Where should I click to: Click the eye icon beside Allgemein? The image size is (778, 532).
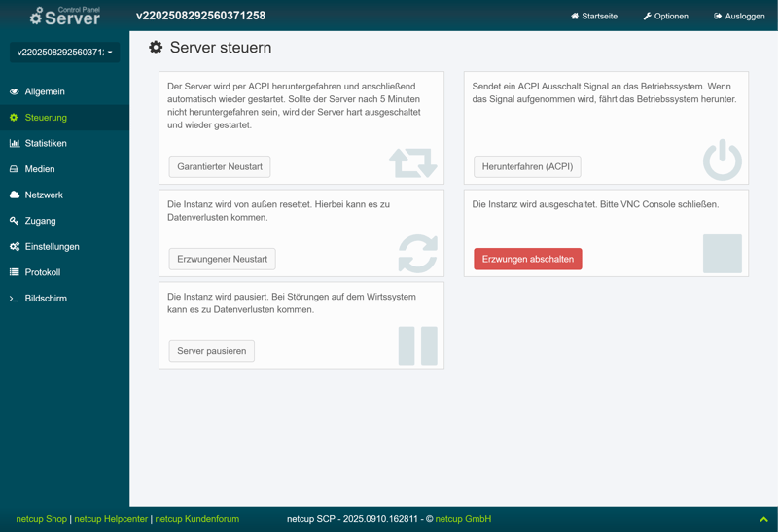15,91
